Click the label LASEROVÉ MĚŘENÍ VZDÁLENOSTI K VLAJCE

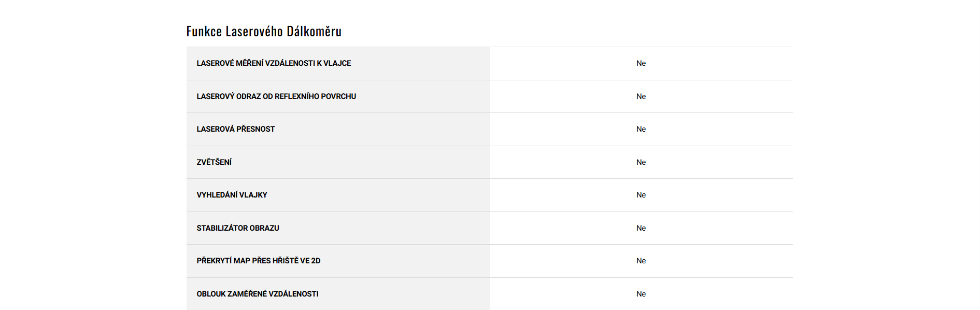point(274,63)
